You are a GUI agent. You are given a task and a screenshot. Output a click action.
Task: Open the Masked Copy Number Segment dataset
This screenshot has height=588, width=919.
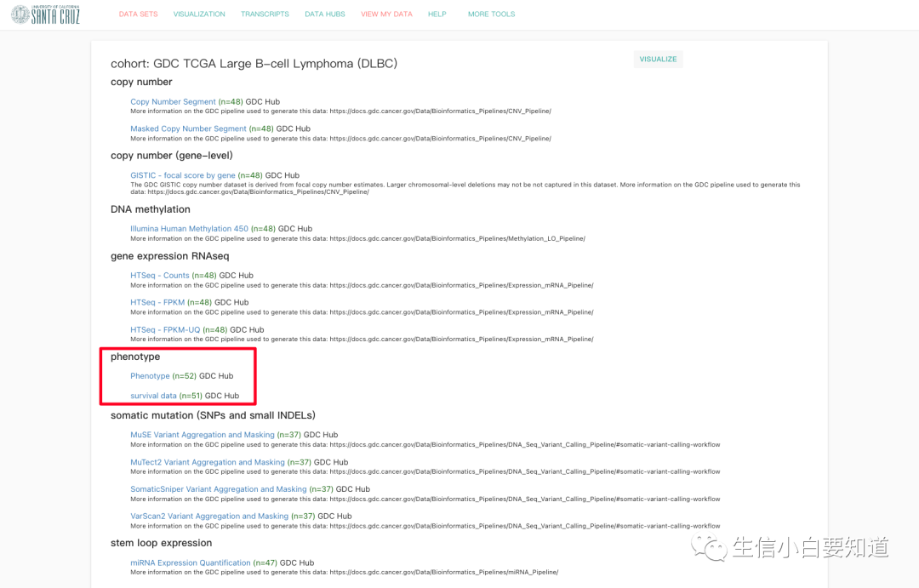[x=188, y=128]
